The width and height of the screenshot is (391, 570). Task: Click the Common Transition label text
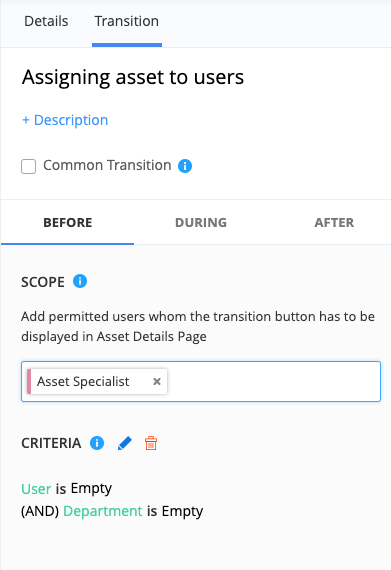pyautogui.click(x=107, y=165)
